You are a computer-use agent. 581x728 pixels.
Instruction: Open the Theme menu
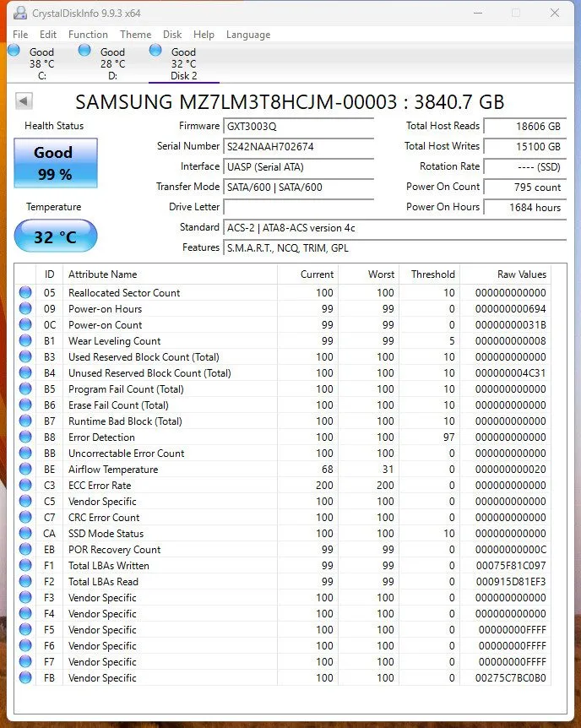coord(136,35)
